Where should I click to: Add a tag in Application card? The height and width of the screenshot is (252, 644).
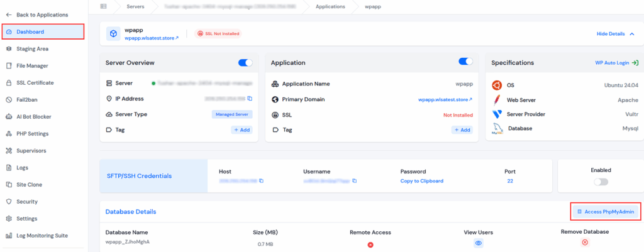click(462, 129)
